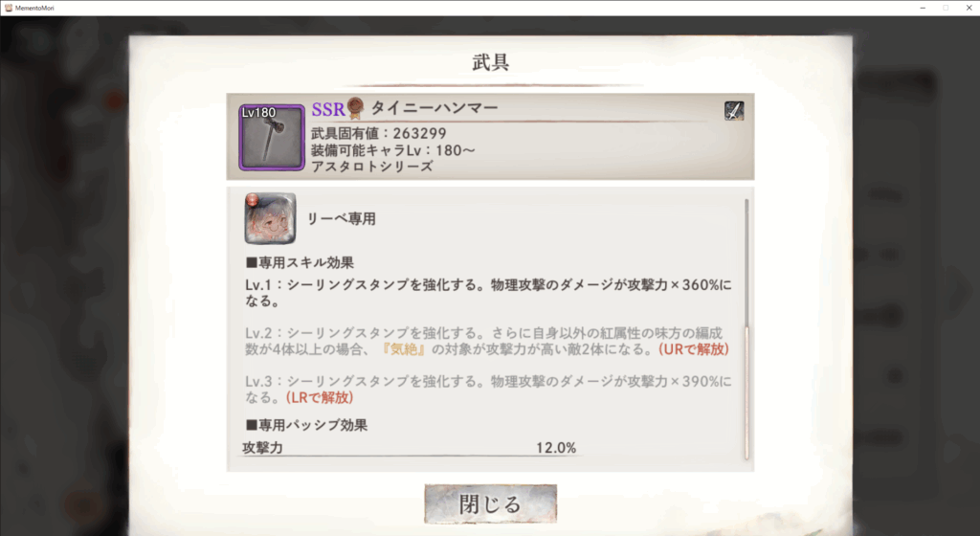Click the skill description scrollbar
980x536 pixels.
pyautogui.click(x=746, y=329)
